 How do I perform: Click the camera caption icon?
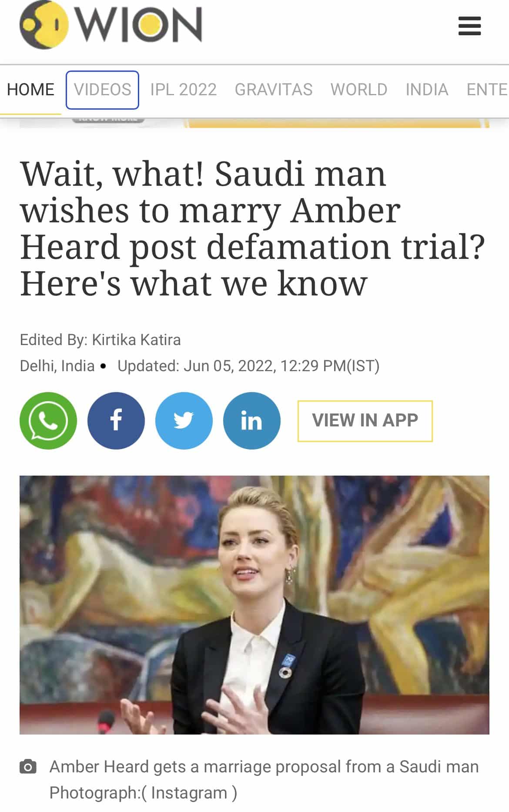(28, 766)
